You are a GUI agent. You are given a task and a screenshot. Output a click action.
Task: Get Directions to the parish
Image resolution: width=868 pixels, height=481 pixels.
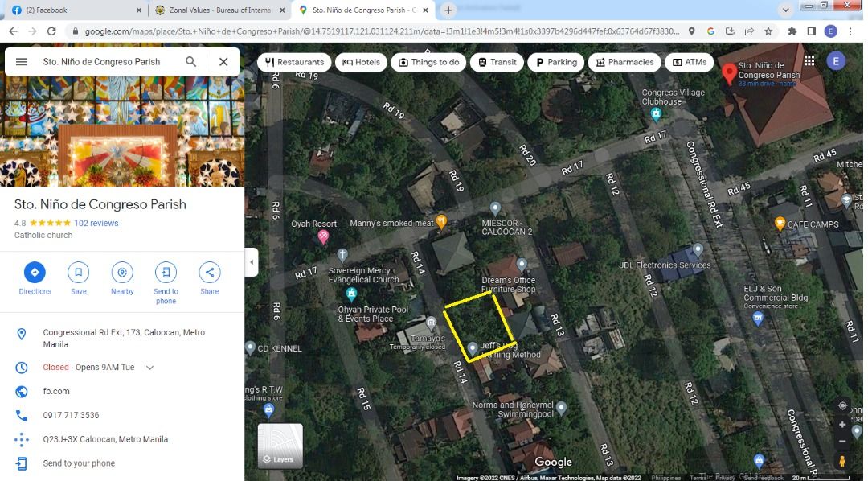35,273
